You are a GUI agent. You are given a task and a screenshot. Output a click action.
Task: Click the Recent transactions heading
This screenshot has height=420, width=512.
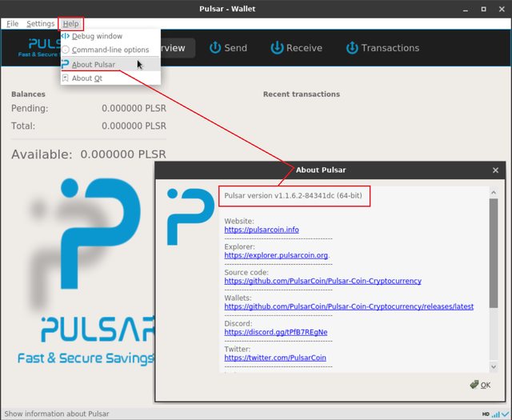click(x=302, y=94)
